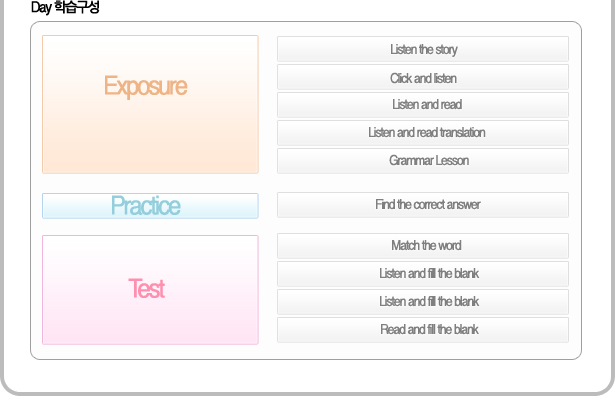Open Find the correct answer practice

point(423,205)
